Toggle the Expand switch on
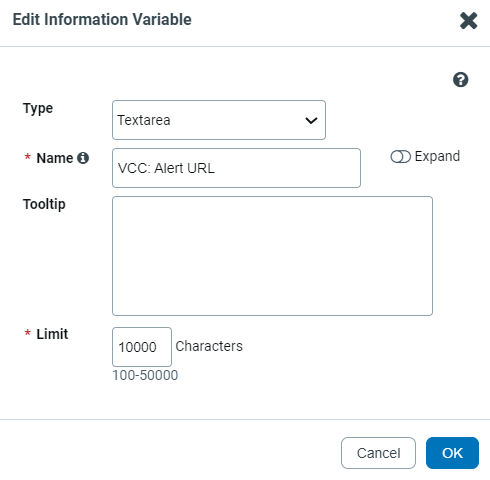The width and height of the screenshot is (490, 480). [x=400, y=157]
